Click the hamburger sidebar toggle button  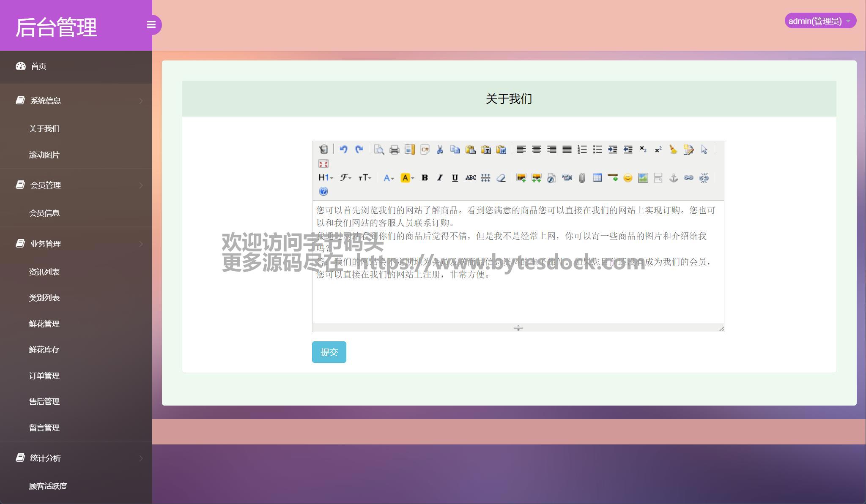point(151,25)
